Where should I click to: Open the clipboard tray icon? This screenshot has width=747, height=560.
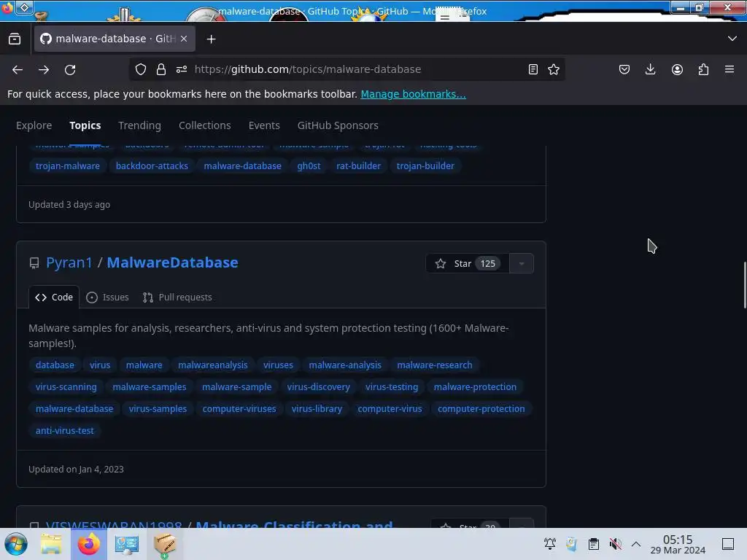click(x=594, y=543)
